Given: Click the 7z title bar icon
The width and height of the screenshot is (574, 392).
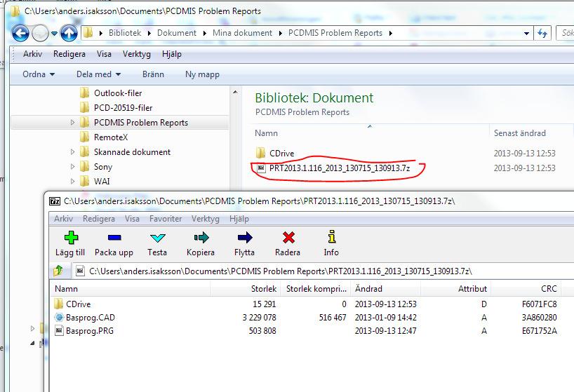Looking at the screenshot, I should [x=55, y=201].
